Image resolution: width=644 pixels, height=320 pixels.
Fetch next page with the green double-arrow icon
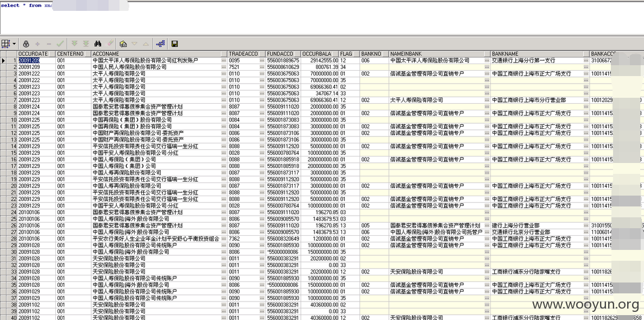74,43
